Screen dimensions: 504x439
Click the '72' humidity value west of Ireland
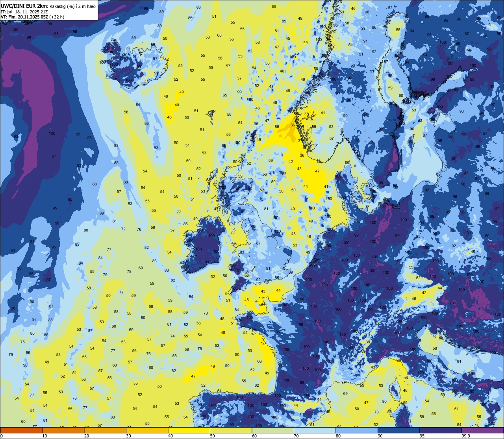point(123,229)
